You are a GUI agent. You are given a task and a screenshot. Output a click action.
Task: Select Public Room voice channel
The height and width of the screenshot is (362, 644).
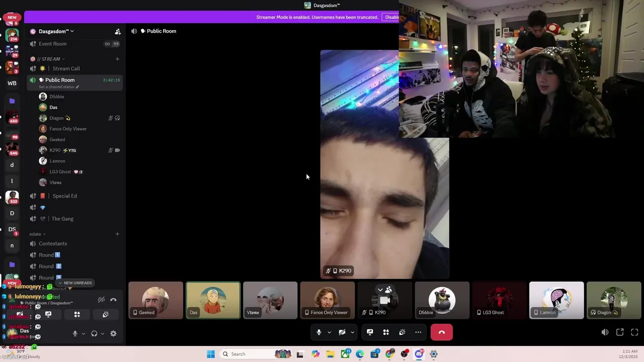[75, 80]
